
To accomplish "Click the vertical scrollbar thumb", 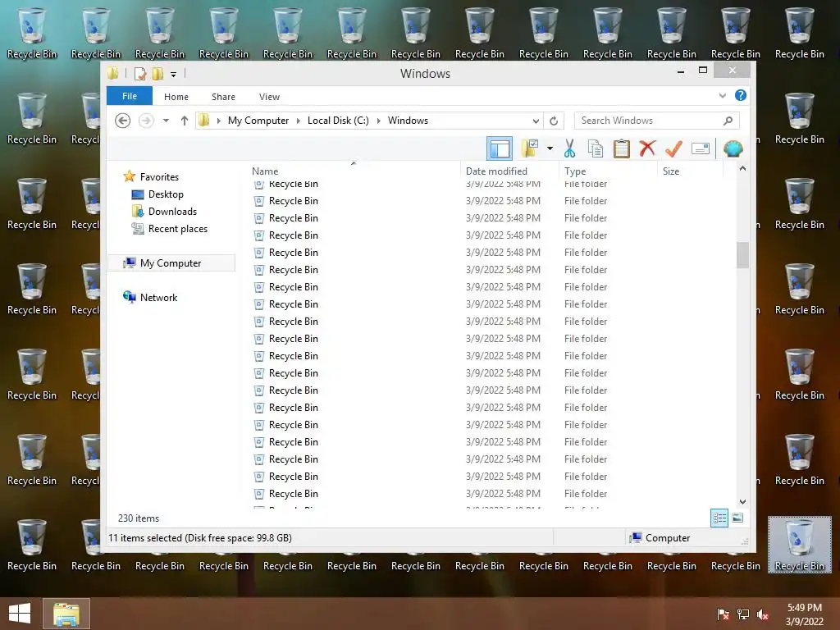I will point(742,255).
